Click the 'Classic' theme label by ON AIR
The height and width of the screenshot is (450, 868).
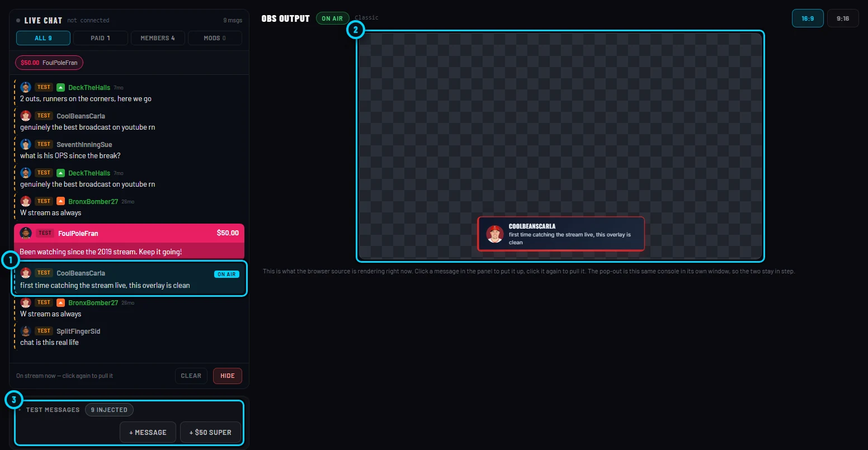(366, 18)
